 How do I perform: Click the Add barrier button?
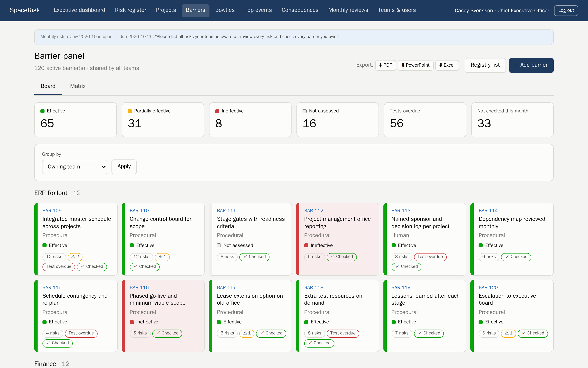531,65
